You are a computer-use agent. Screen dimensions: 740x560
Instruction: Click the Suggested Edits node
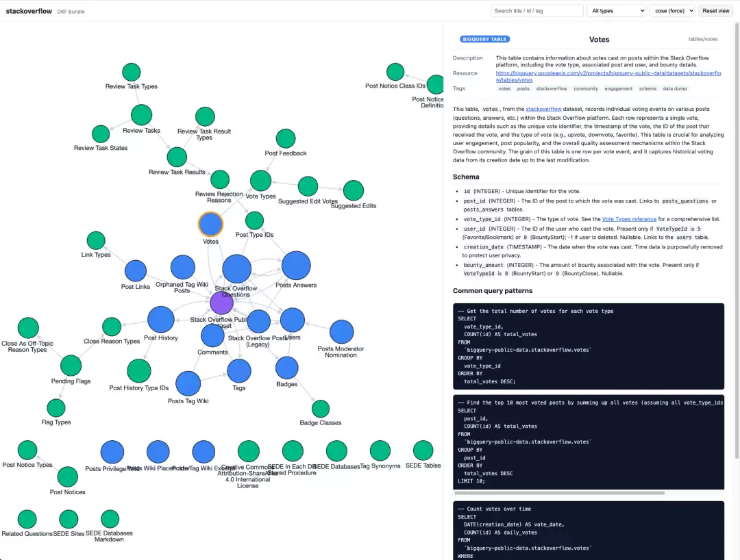tap(354, 190)
